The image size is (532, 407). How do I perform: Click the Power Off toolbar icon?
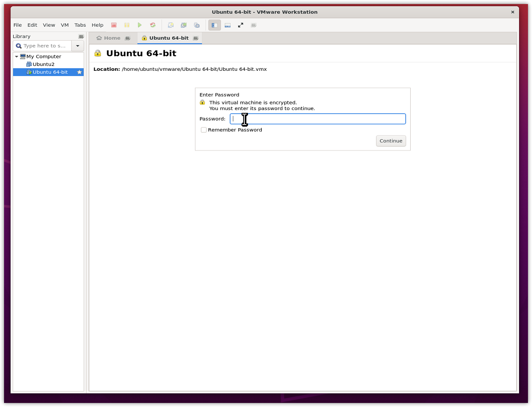114,25
